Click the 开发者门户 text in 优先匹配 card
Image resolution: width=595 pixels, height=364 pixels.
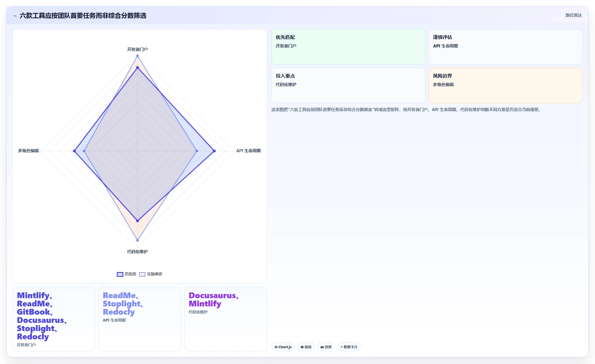click(286, 46)
